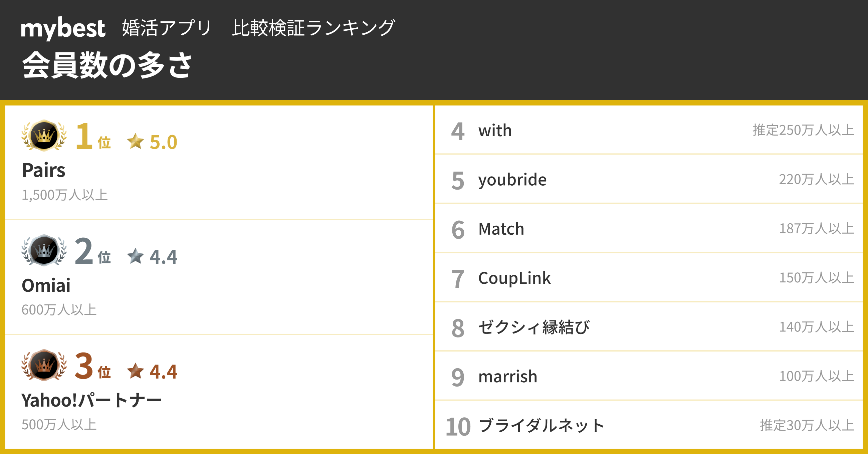Click the mybest logo in header

[x=63, y=28]
